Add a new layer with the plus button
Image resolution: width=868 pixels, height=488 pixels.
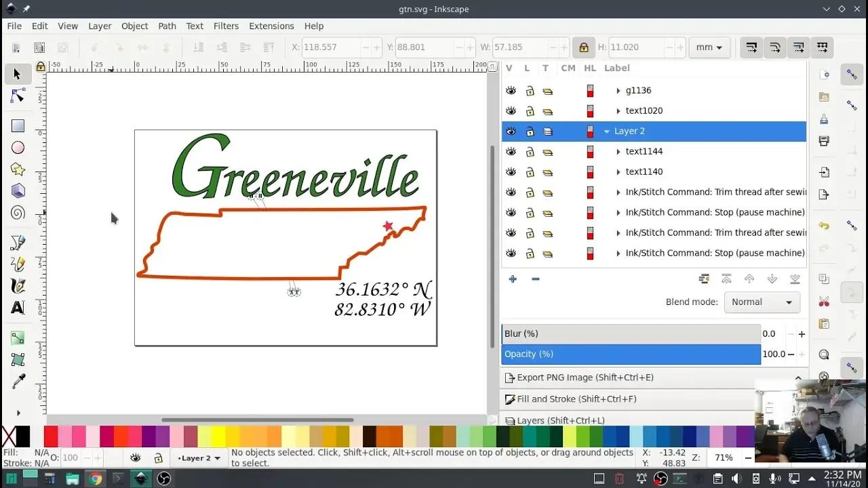513,279
